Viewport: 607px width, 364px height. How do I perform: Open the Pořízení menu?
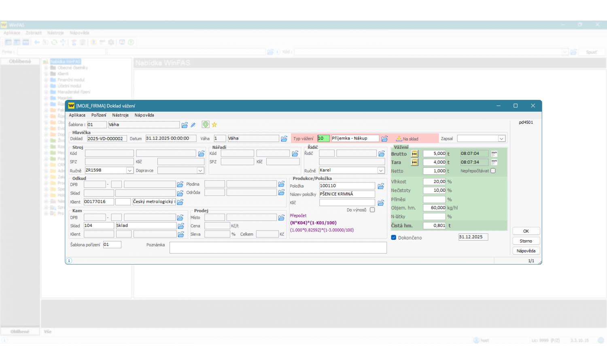point(99,115)
